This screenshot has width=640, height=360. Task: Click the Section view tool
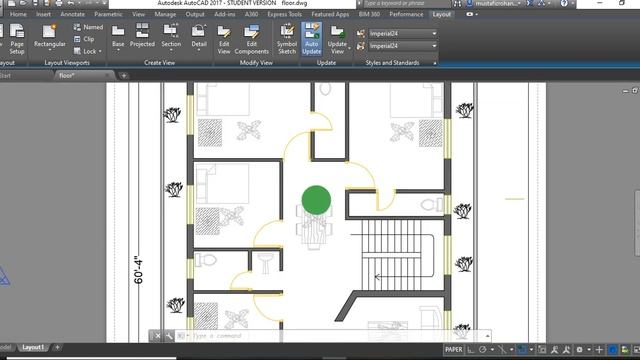pyautogui.click(x=171, y=36)
